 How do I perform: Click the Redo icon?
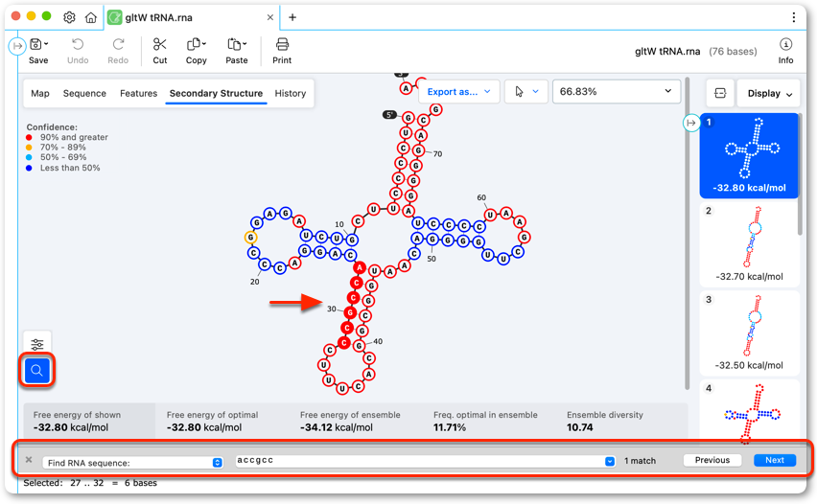(x=118, y=44)
